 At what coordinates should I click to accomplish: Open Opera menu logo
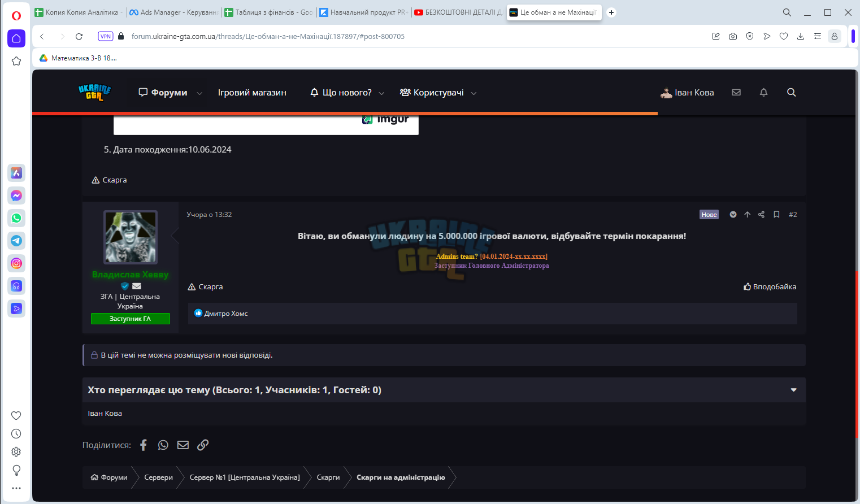tap(16, 15)
